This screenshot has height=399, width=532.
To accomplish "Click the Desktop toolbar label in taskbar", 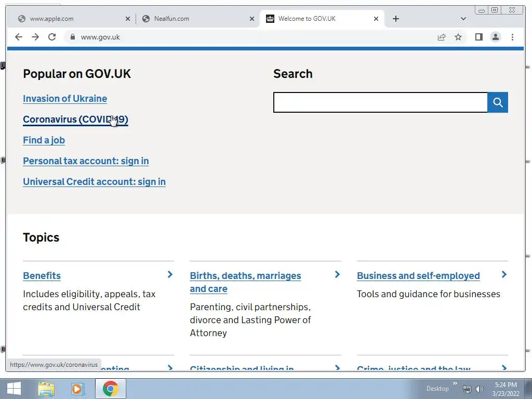I will (437, 389).
